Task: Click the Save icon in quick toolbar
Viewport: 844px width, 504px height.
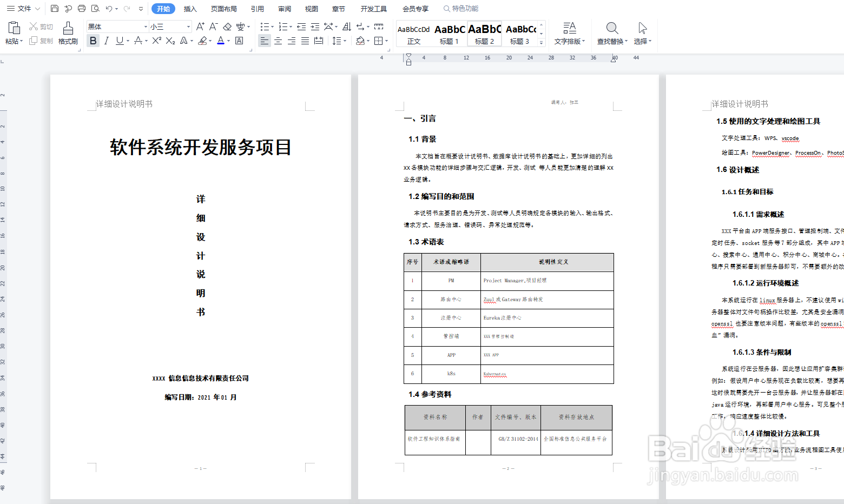Action: 55,9
